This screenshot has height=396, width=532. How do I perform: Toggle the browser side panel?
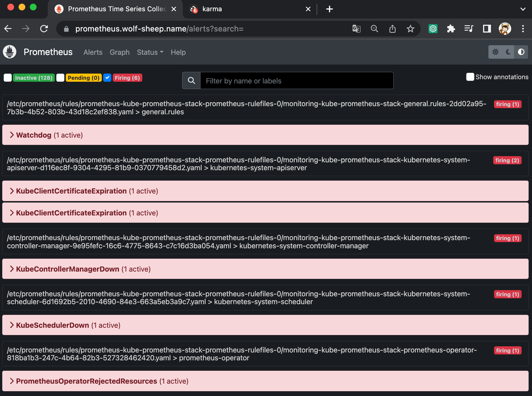point(487,29)
